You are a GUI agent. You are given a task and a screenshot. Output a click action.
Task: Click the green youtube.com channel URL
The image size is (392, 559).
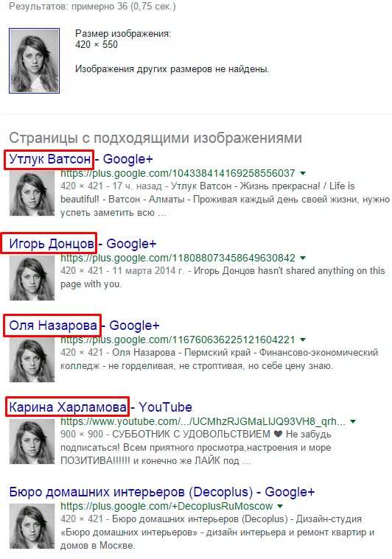pos(203,421)
